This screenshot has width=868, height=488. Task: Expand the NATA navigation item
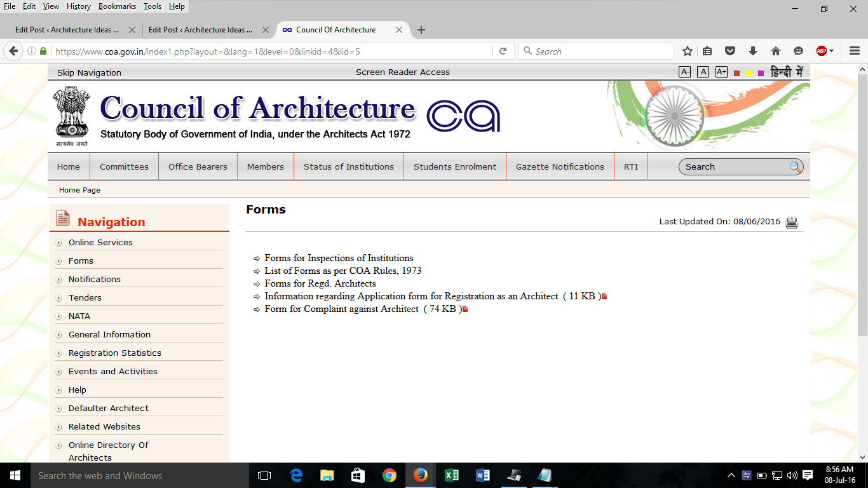(79, 316)
